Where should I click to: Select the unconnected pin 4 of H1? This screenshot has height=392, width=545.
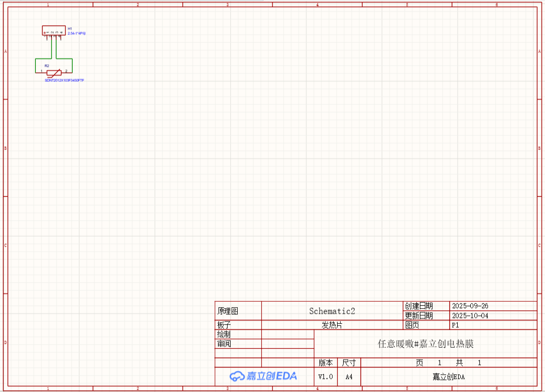point(61,37)
